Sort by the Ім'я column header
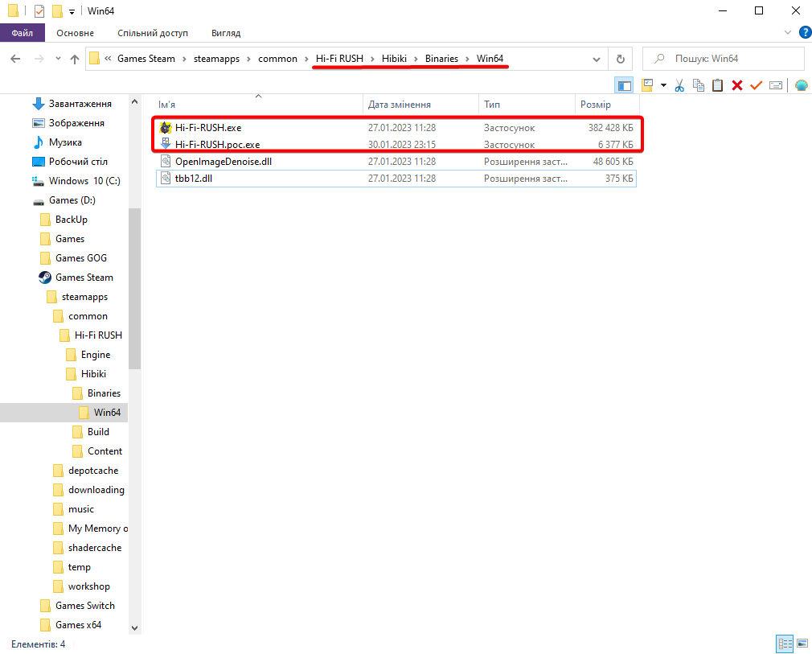This screenshot has height=654, width=812. pos(258,104)
